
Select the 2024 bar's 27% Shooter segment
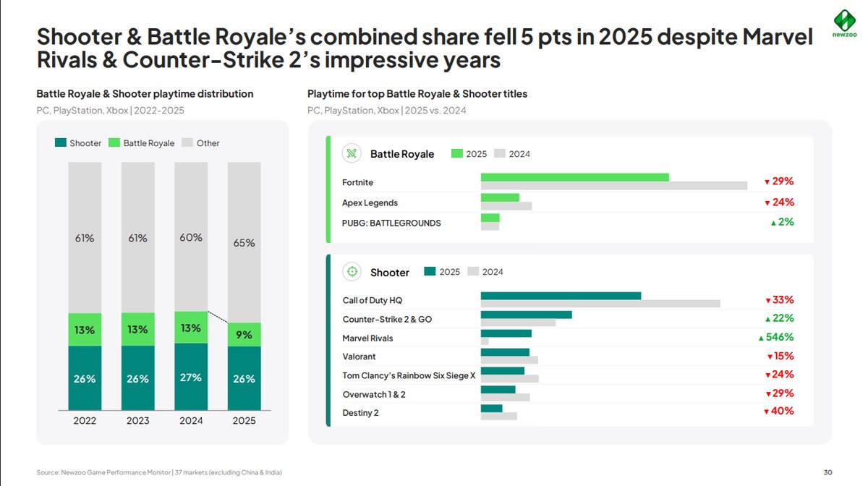click(191, 377)
